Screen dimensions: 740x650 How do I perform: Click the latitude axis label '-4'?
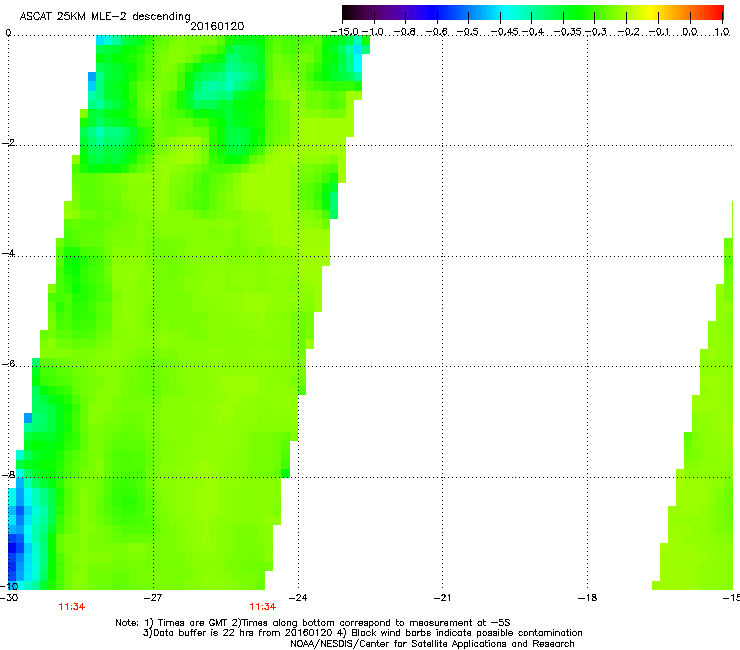pyautogui.click(x=8, y=253)
